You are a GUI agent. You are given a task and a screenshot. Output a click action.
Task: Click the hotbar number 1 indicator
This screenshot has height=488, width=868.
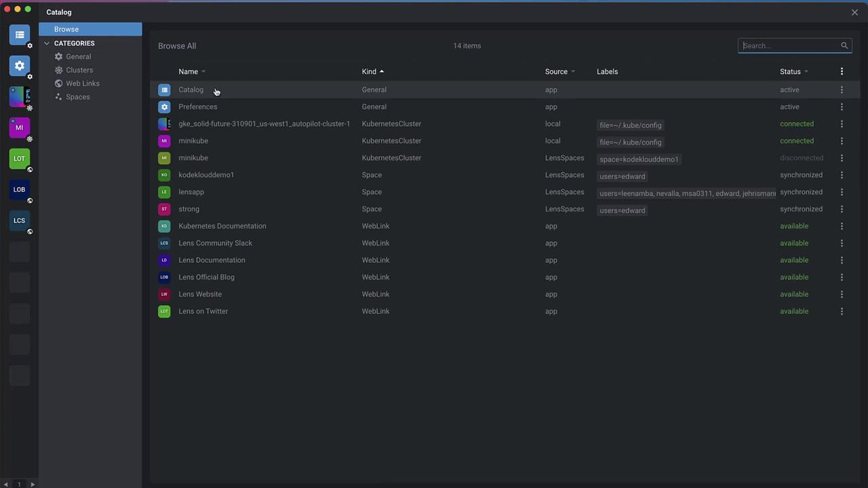click(19, 484)
